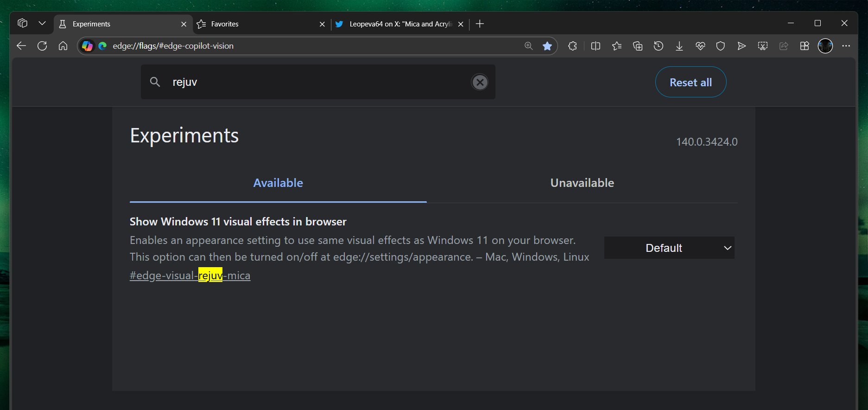Minimize the Edge window
Viewport: 868px width, 410px height.
791,23
